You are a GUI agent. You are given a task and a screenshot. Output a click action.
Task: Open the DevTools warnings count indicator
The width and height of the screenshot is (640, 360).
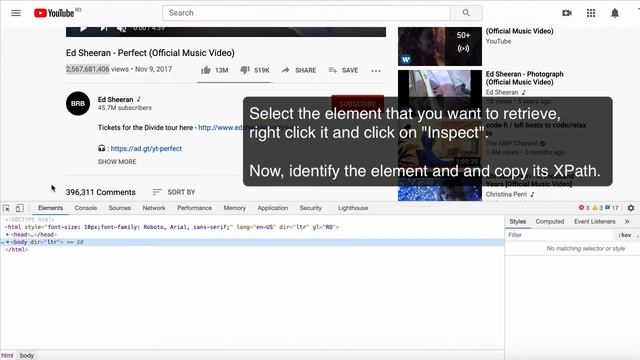(x=598, y=208)
